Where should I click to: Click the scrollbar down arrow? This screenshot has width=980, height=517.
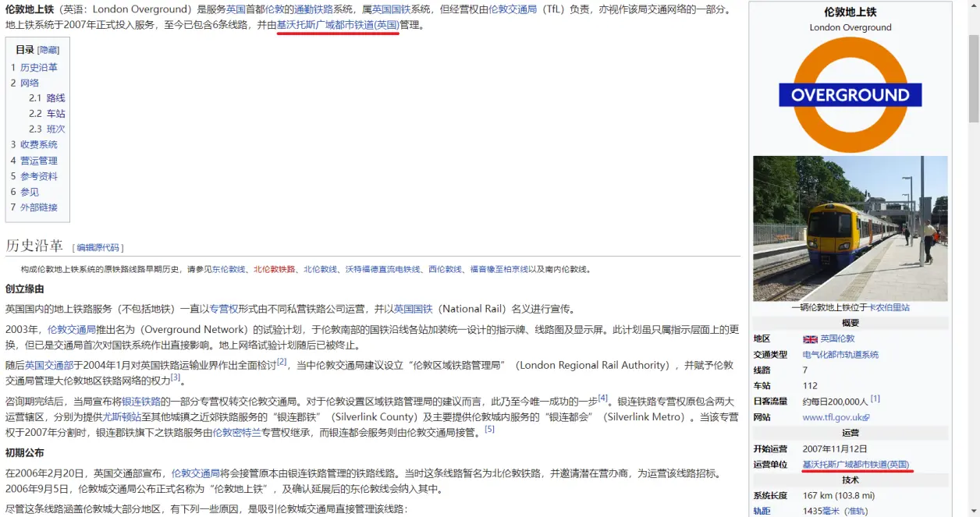pos(974,511)
